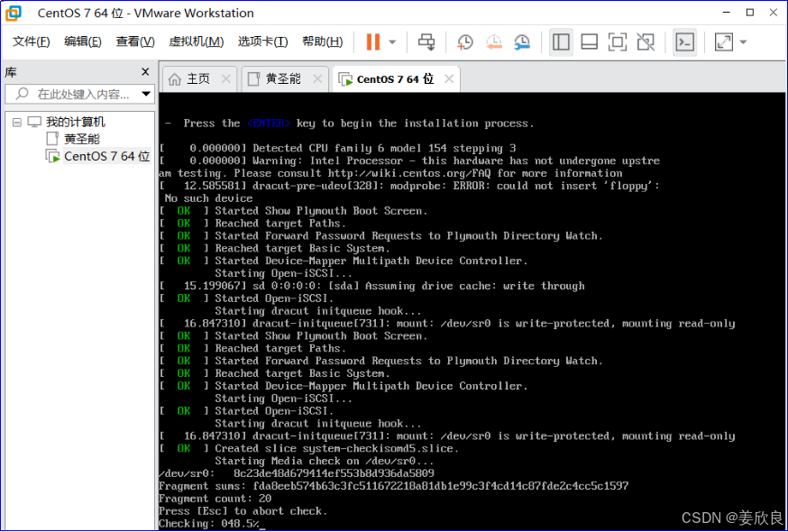
Task: Enter full screen mode
Action: pyautogui.click(x=617, y=41)
